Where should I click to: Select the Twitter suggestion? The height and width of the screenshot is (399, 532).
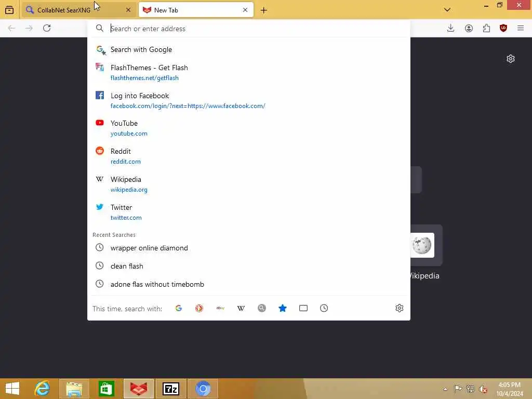(249, 212)
